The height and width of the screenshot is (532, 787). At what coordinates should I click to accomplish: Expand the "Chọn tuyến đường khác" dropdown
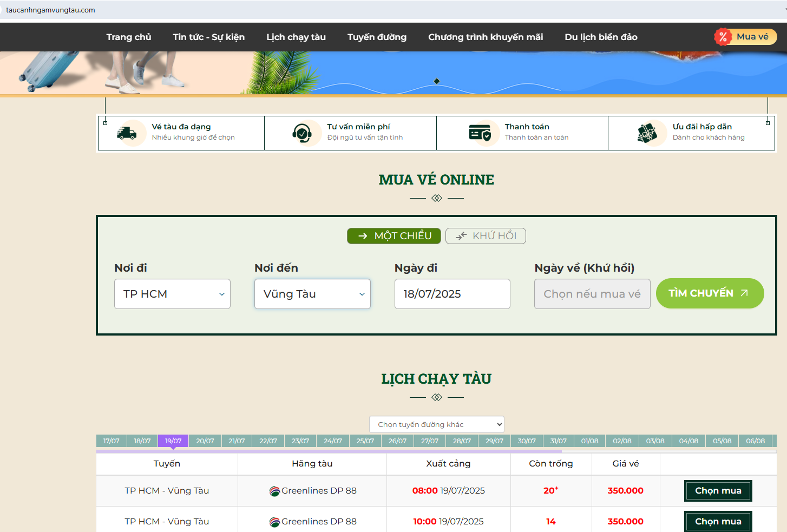click(x=436, y=424)
